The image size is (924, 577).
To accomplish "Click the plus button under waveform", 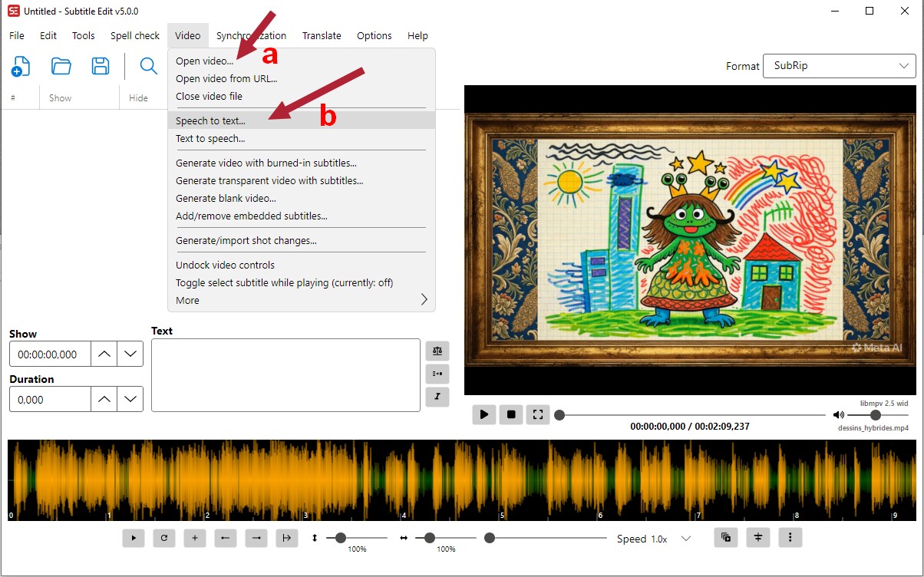I will pos(195,538).
